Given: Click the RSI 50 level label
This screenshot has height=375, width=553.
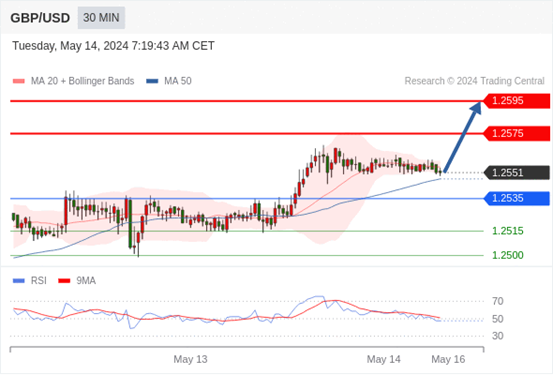Looking at the screenshot, I should point(498,319).
